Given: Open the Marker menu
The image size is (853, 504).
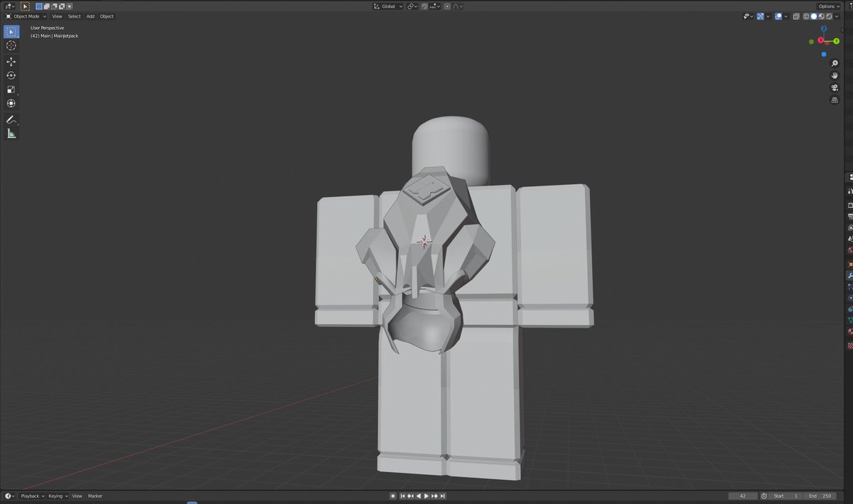Looking at the screenshot, I should point(95,496).
